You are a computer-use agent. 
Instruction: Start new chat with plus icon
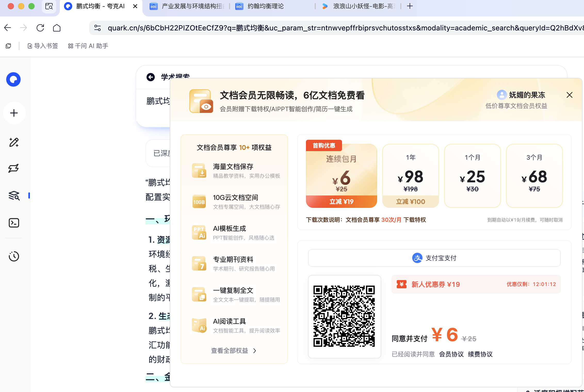pos(14,113)
